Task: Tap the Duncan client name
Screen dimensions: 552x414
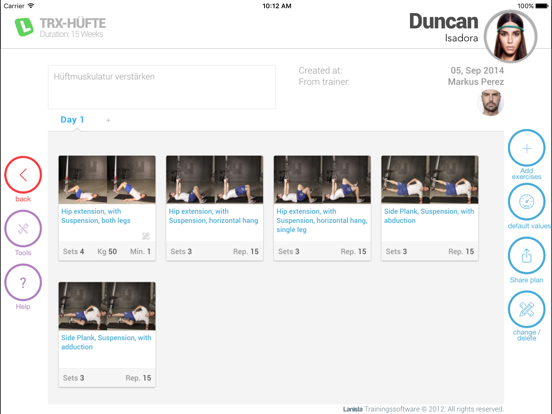Action: pos(444,21)
